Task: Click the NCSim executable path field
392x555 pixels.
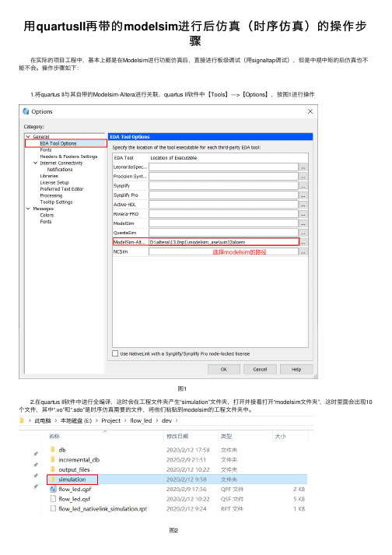Action: tap(223, 251)
